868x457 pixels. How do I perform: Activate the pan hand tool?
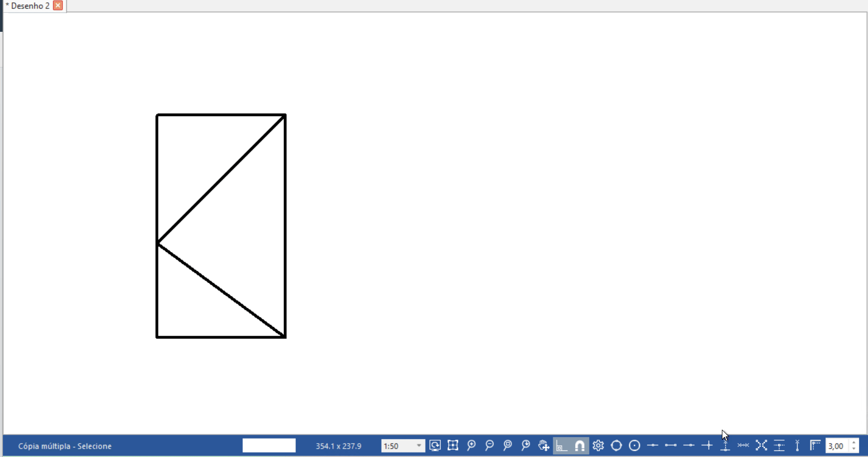(544, 445)
